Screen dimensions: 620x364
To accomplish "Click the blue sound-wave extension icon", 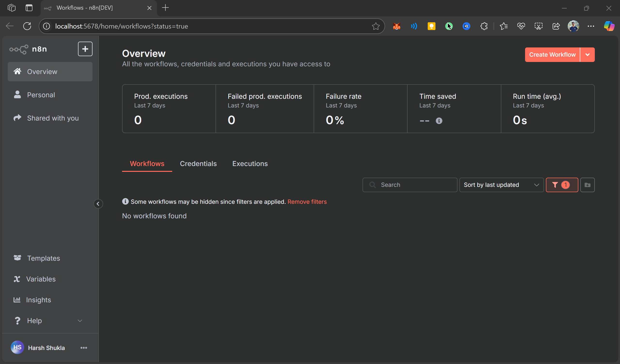I will 414,26.
